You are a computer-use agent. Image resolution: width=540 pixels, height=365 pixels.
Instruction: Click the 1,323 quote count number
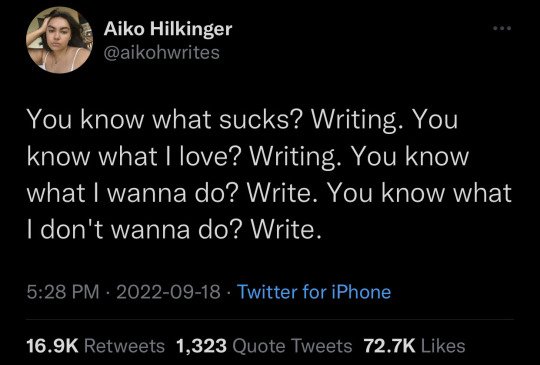[x=201, y=346]
